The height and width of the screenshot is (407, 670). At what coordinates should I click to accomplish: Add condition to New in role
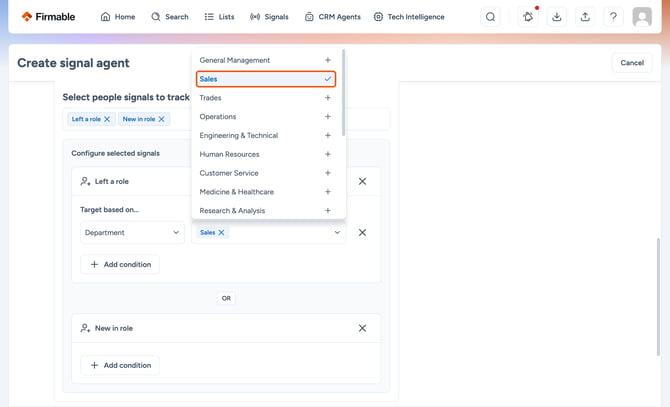pos(120,365)
